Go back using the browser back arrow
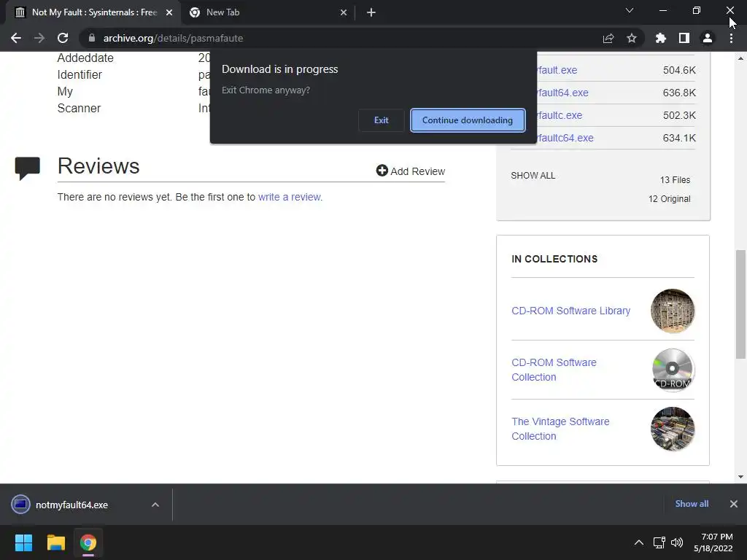Image resolution: width=747 pixels, height=560 pixels. (x=16, y=38)
